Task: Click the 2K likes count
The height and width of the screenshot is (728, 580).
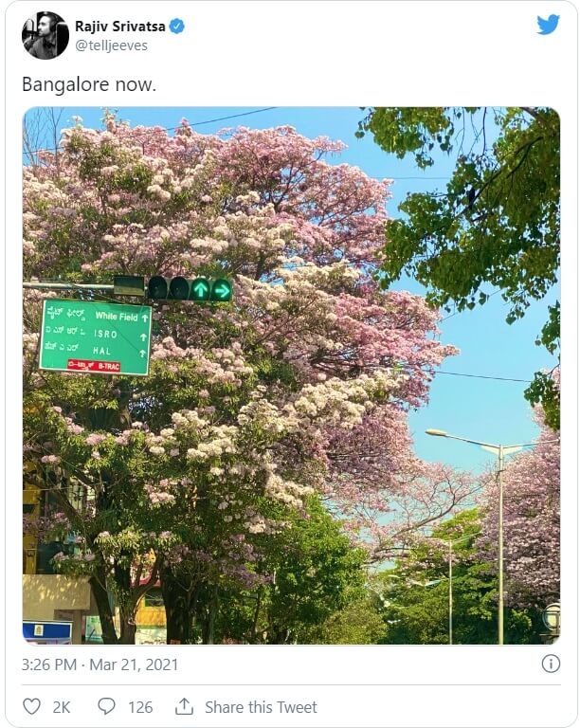Action: (x=62, y=707)
